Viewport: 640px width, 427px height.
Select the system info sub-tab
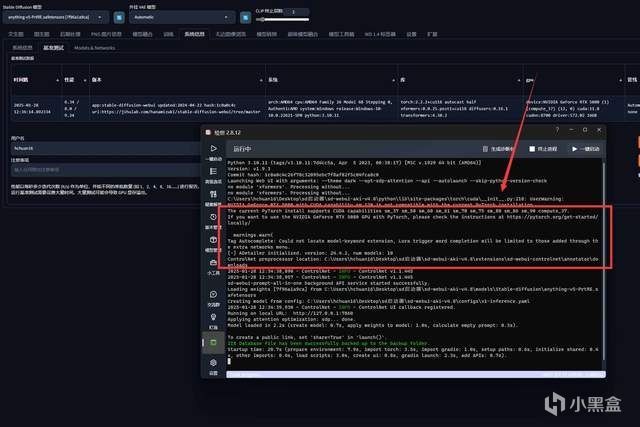(x=22, y=48)
